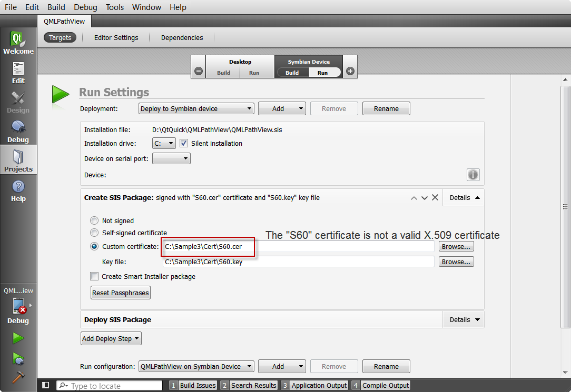Click the vertical scrollbar down arrow
The image size is (571, 392).
565,373
